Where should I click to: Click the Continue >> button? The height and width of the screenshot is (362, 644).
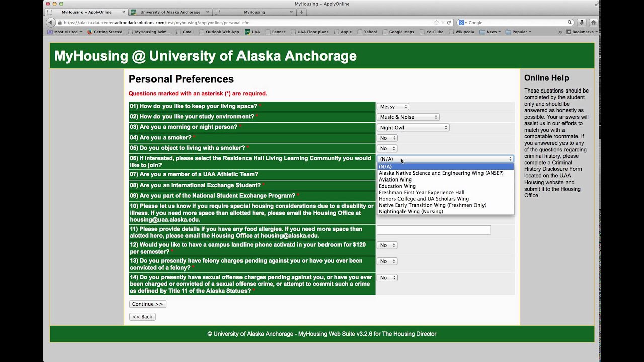pyautogui.click(x=147, y=304)
